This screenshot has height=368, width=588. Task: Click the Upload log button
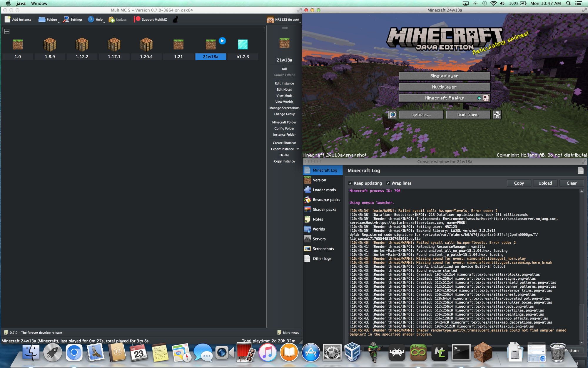[x=545, y=183]
